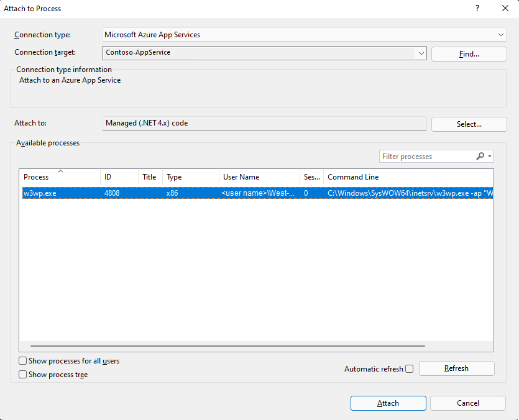Click the Managed (.NET 4.x) code field
The width and height of the screenshot is (519, 420).
264,124
